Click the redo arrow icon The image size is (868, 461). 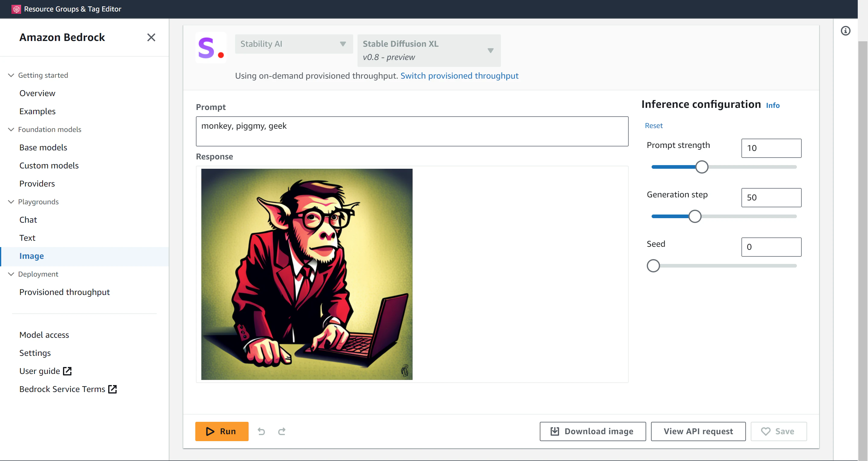[x=282, y=431]
